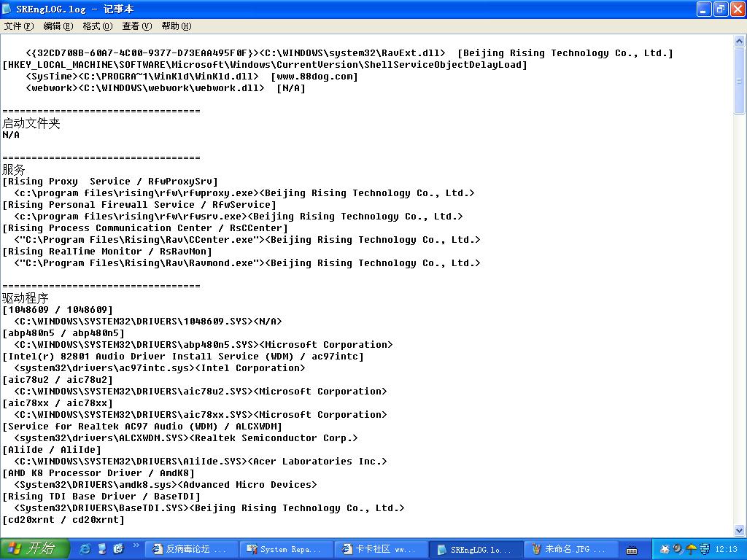Click the AMD K8 Processor Driver line
This screenshot has width=747, height=560.
pos(98,472)
